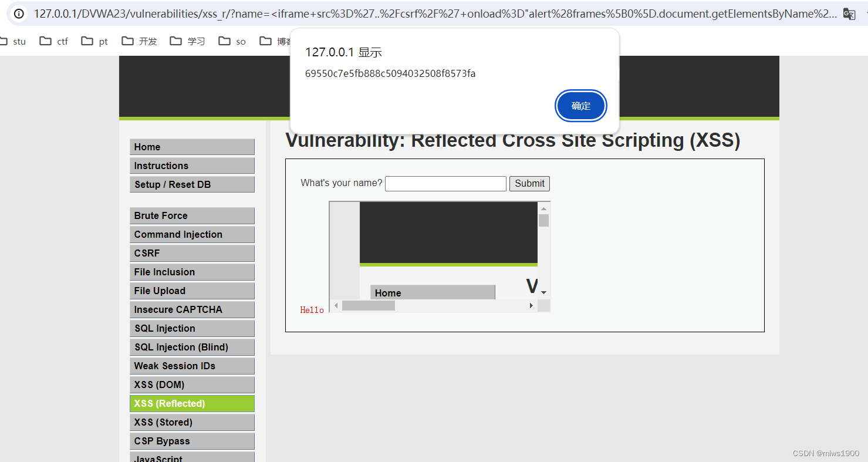Open the 学习 bookmark folder

coord(188,41)
